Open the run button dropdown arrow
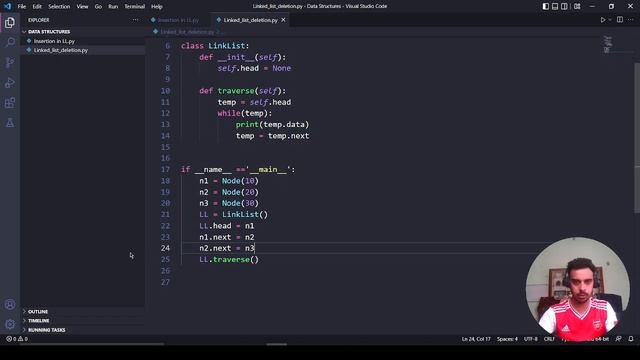 pos(610,20)
